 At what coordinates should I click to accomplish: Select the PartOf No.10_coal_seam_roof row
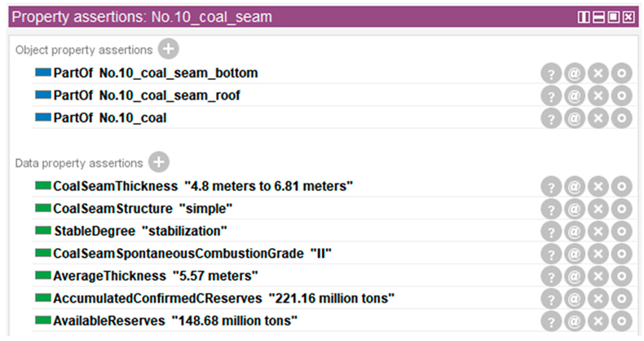click(147, 96)
